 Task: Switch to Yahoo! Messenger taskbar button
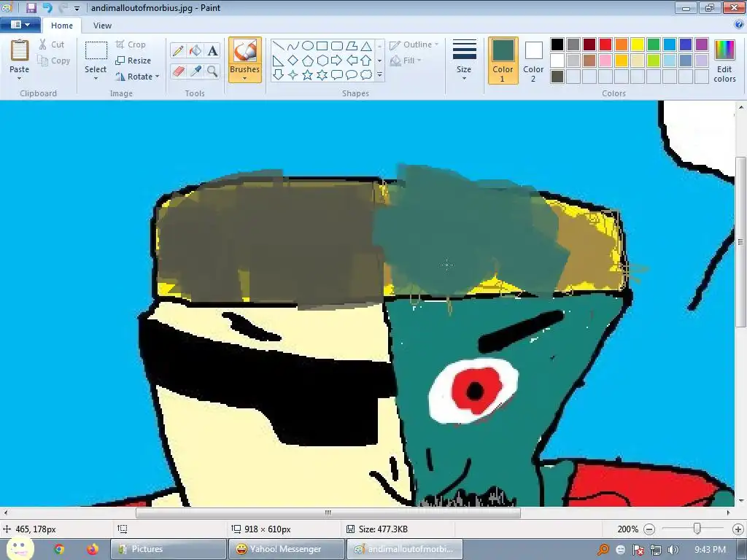[286, 549]
